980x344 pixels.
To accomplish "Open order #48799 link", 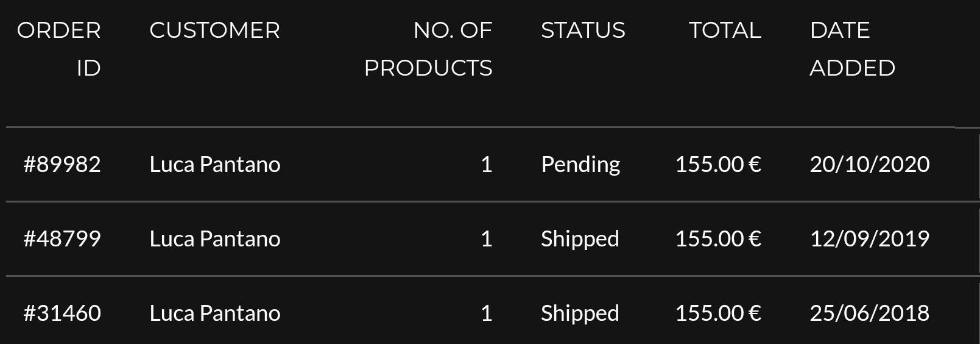I will point(62,238).
